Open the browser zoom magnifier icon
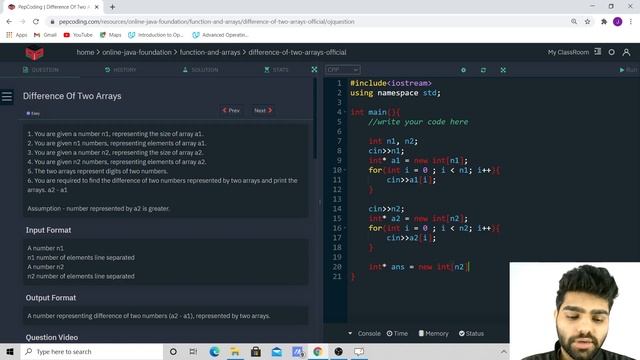Viewport: 640px width, 360px height. click(x=574, y=22)
